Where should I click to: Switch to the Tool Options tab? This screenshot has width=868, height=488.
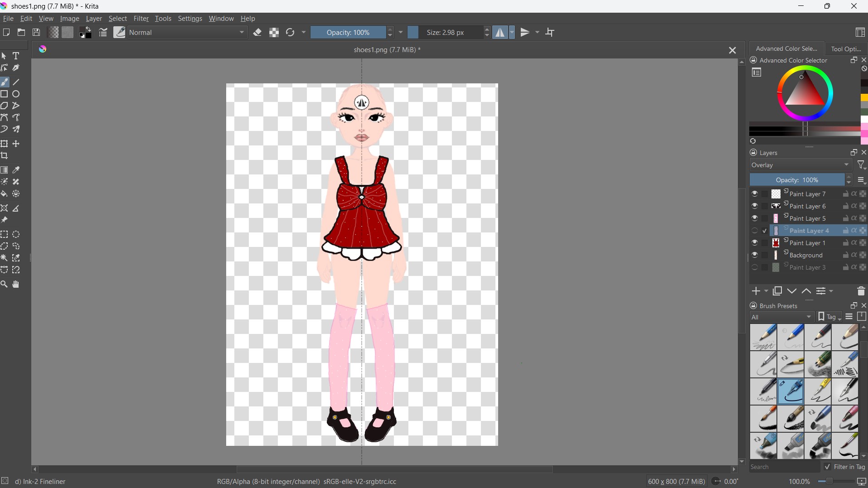coord(846,48)
